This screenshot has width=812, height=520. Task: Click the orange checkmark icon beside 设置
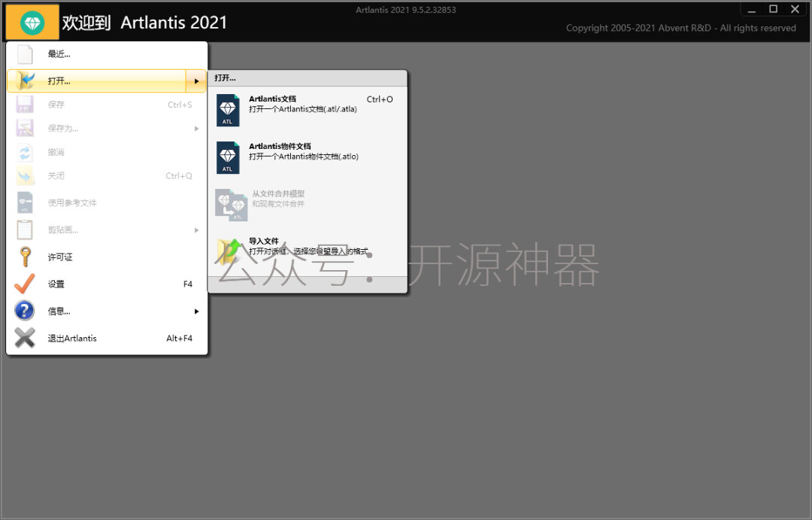tap(25, 284)
